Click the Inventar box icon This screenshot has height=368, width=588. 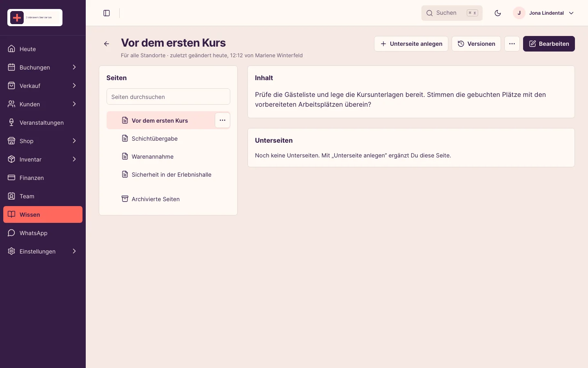11,159
